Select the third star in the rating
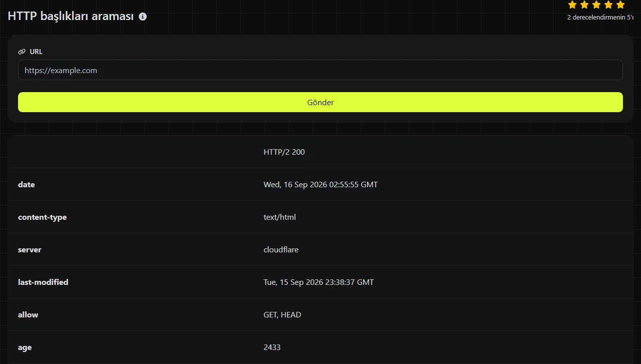The height and width of the screenshot is (364, 641). (x=596, y=5)
